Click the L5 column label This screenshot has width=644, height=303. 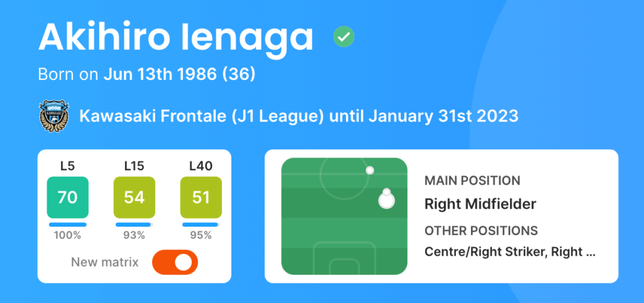point(67,167)
